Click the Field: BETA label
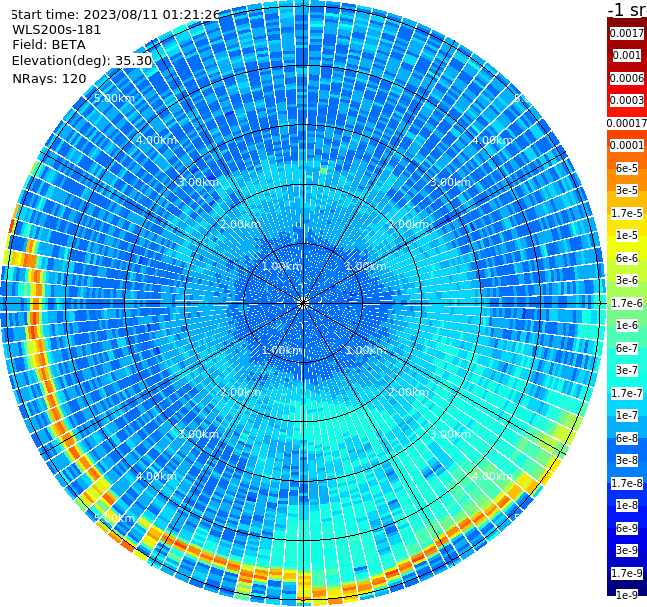 click(x=49, y=45)
